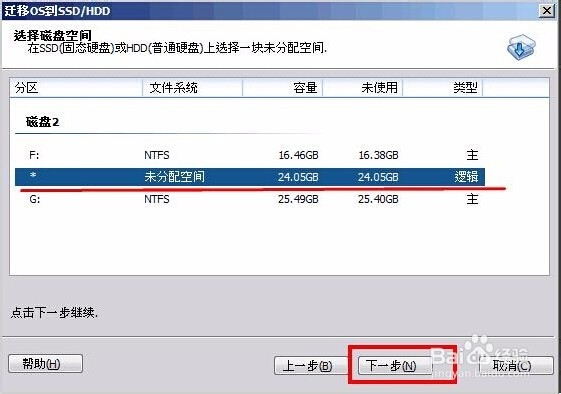Screen dimensions: 561x394
Task: Click NTFS file system of G: row
Action: (x=157, y=199)
